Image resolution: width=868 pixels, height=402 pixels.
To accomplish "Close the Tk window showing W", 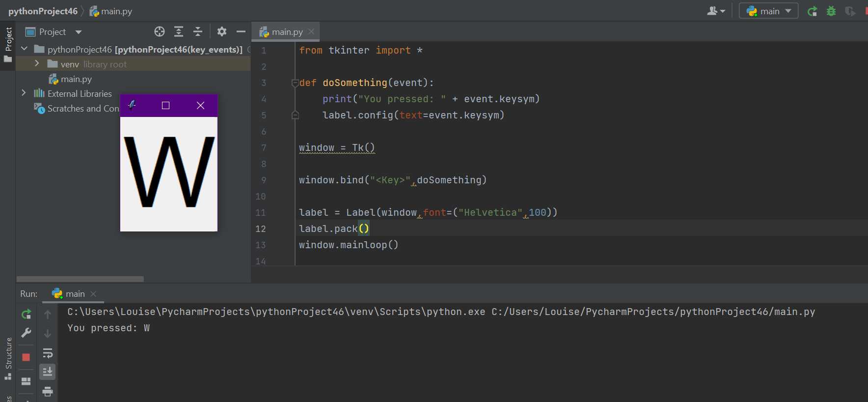I will (200, 105).
